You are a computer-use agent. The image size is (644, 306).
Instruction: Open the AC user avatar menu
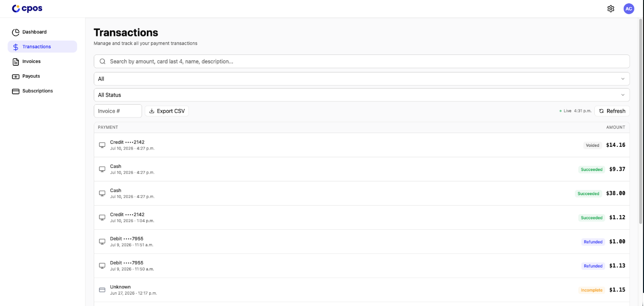point(629,9)
